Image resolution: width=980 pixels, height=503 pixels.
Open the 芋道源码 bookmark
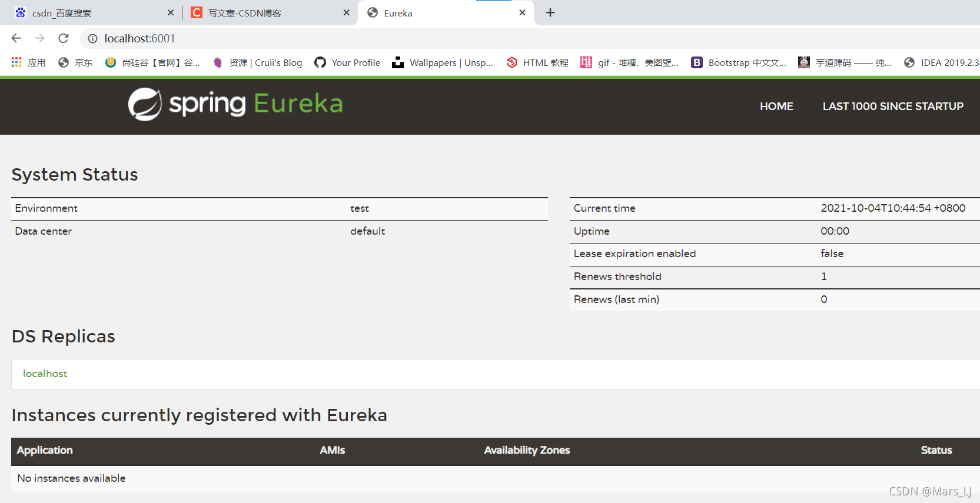click(845, 62)
